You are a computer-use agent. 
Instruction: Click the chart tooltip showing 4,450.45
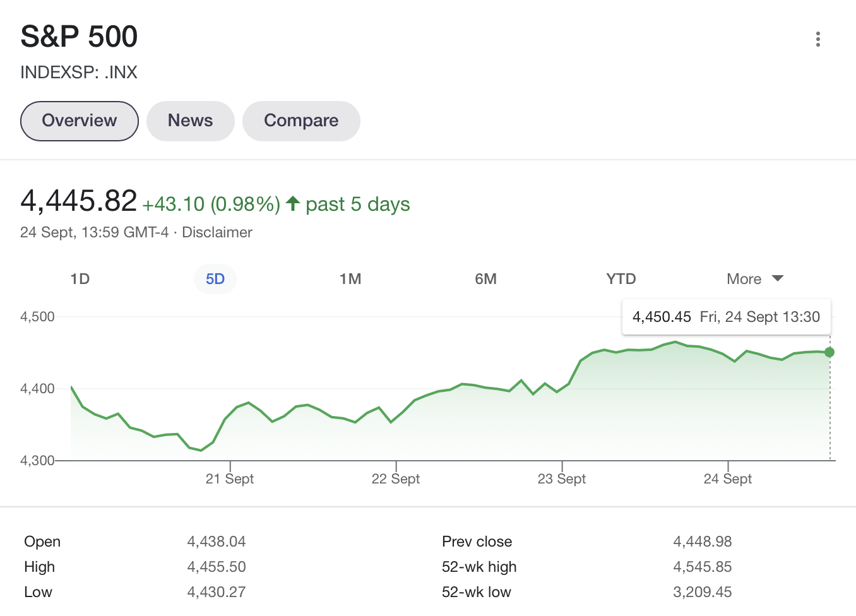point(726,317)
